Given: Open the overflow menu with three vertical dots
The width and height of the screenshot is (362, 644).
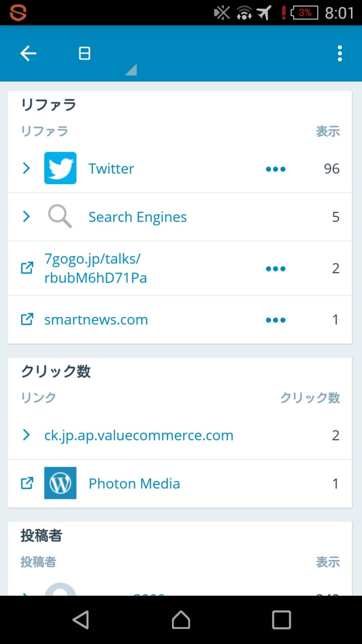Looking at the screenshot, I should (x=340, y=53).
